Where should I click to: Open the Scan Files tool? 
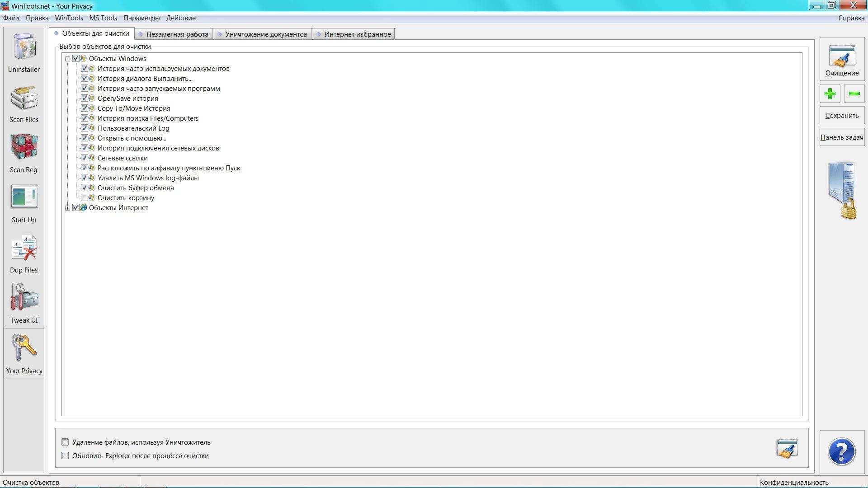coord(24,103)
